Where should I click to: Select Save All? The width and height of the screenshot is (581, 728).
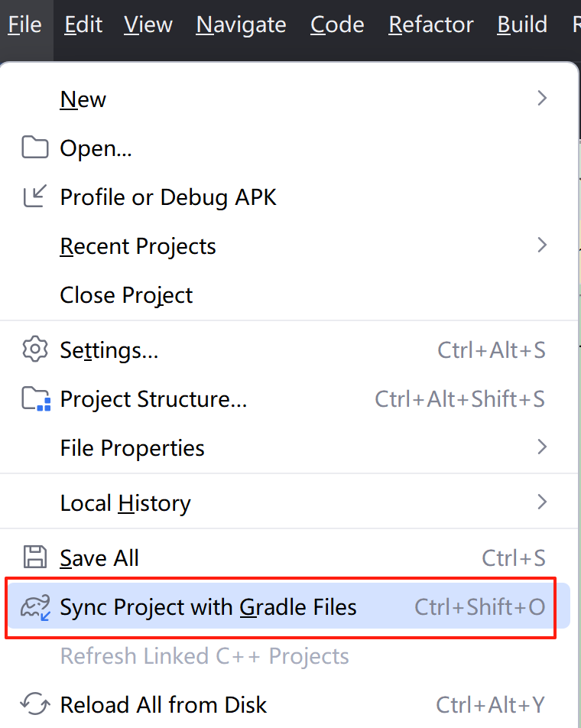pyautogui.click(x=99, y=557)
